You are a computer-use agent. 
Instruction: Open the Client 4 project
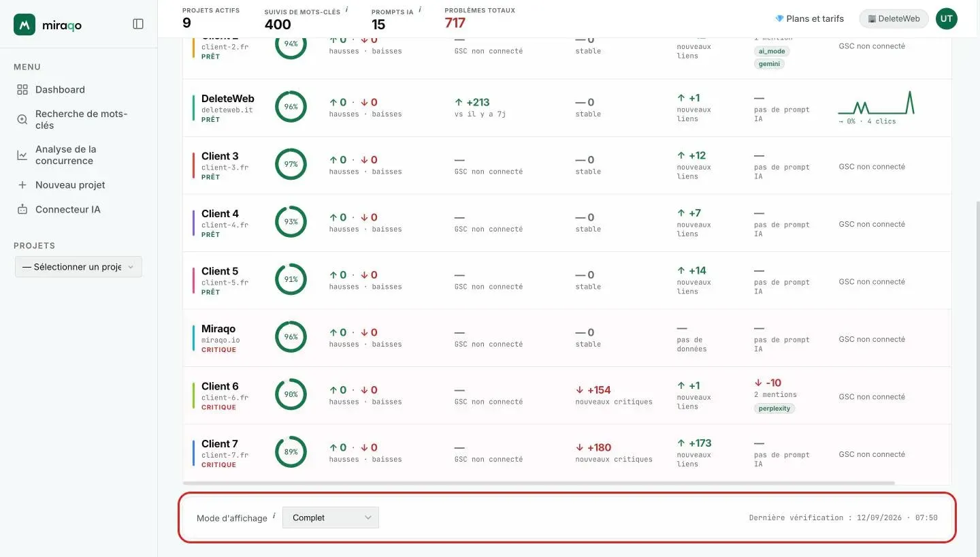tap(220, 214)
